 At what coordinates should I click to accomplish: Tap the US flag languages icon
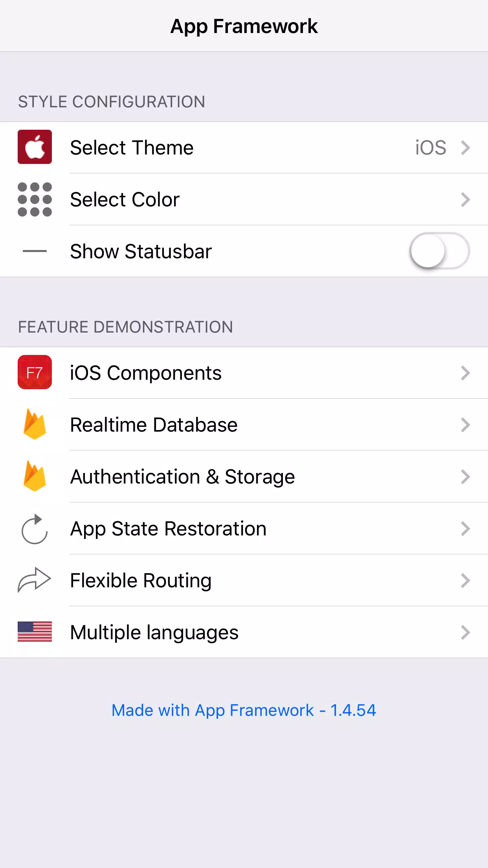tap(35, 632)
